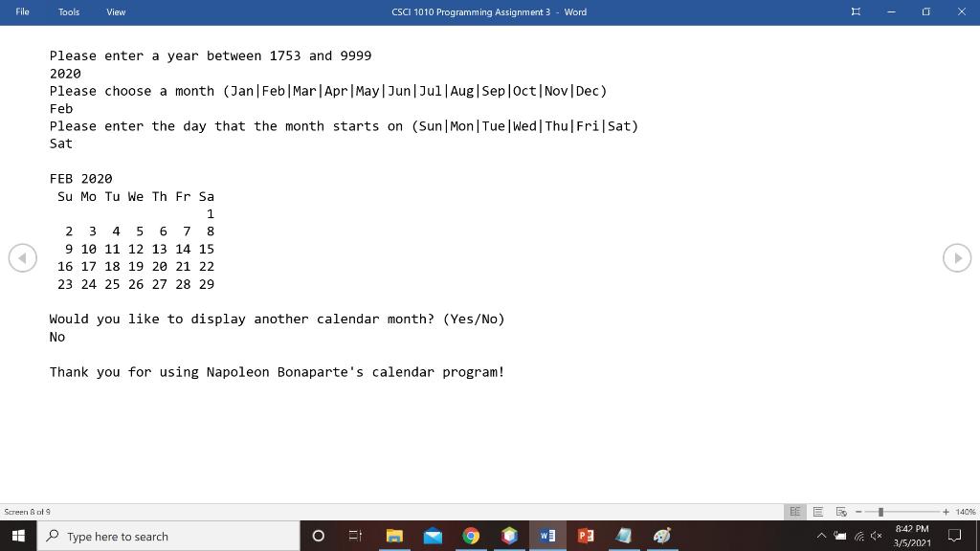Unmute the system volume speaker
The width and height of the screenshot is (980, 551).
876,536
